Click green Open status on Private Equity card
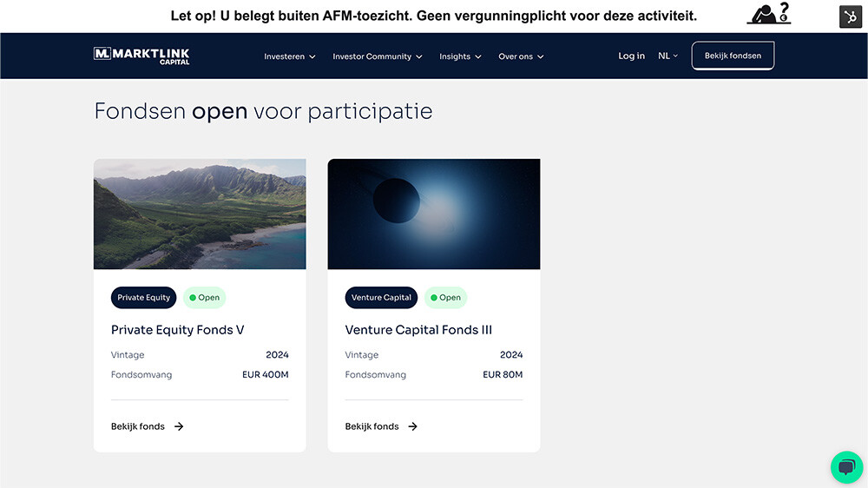The width and height of the screenshot is (868, 488). 205,298
